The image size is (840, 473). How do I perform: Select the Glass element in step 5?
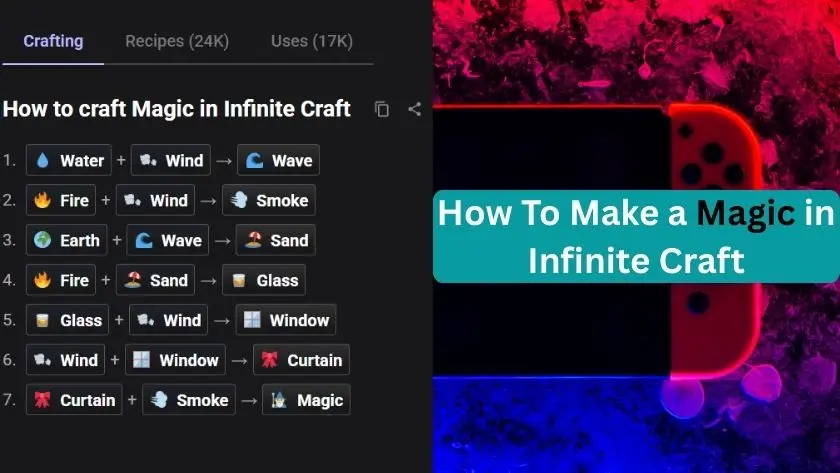point(68,320)
